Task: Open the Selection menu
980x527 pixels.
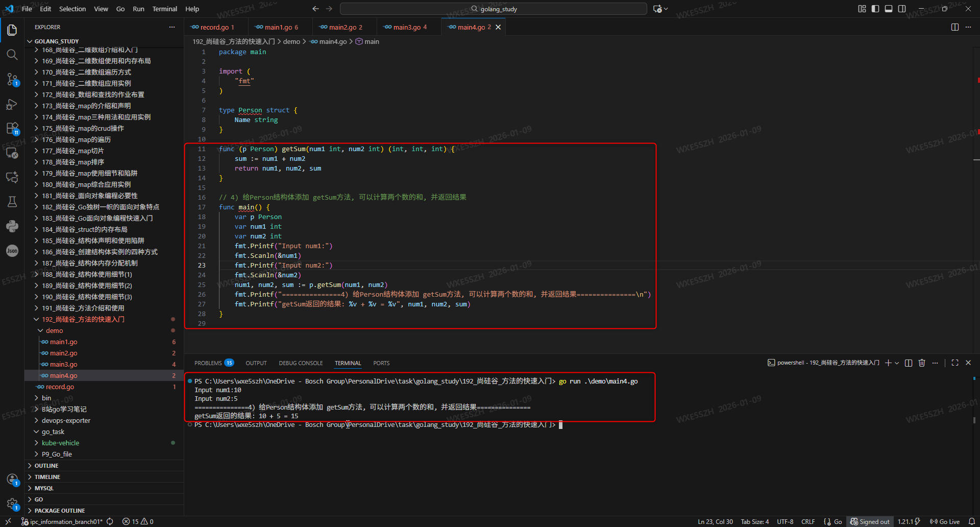Action: [72, 9]
